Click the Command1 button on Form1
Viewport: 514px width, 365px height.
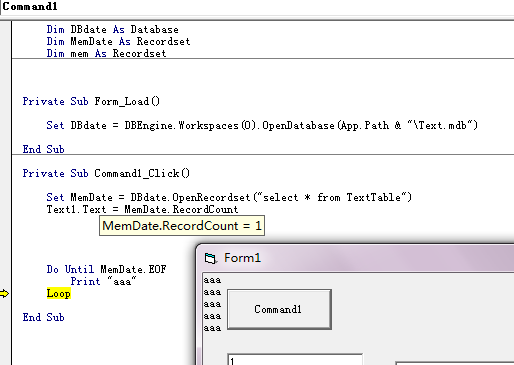click(279, 309)
